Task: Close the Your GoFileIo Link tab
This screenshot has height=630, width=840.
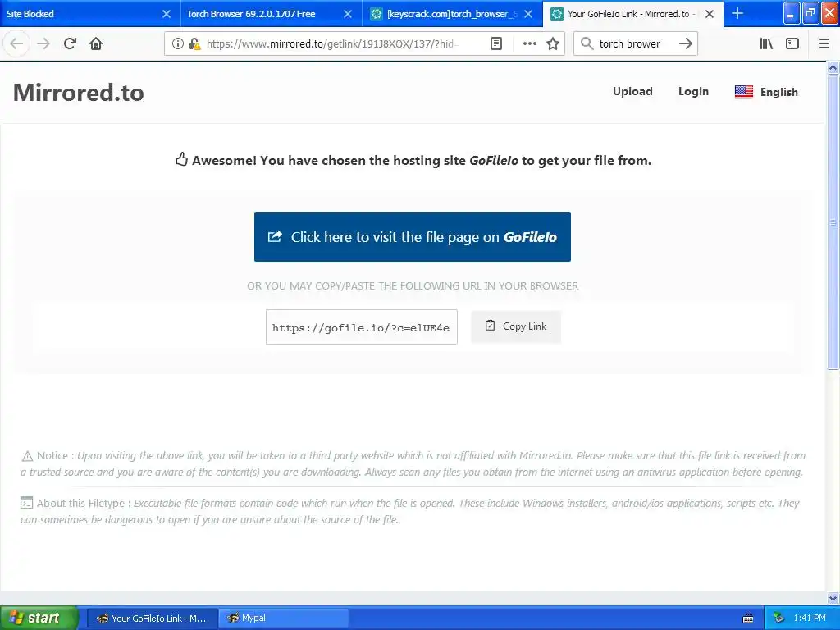Action: [x=710, y=14]
